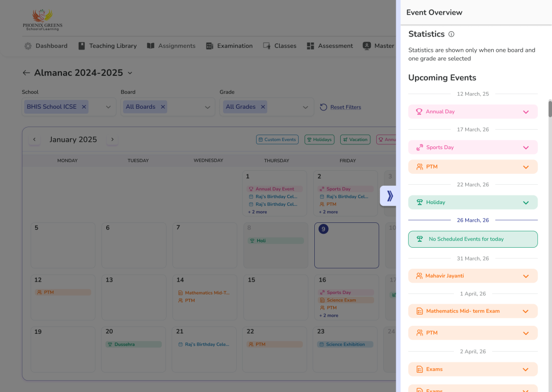552x392 pixels.
Task: Expand the Mahavir Jayanti event entry
Action: pyautogui.click(x=526, y=276)
